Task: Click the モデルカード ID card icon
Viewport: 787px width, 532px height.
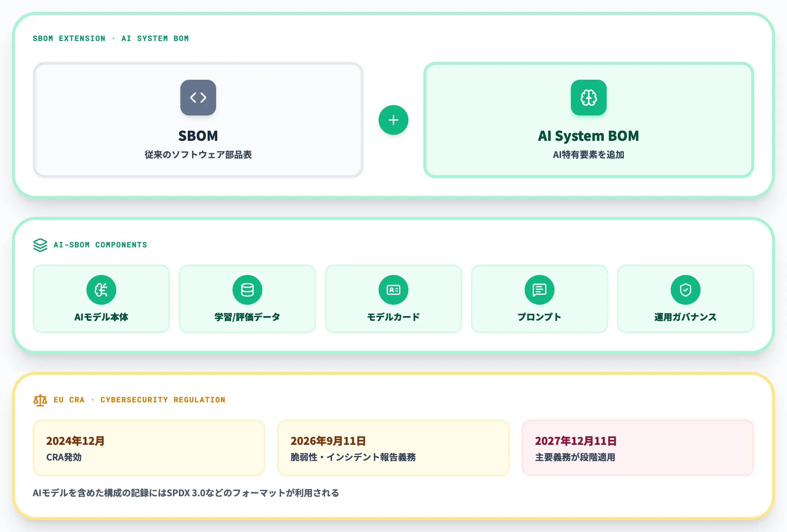Action: click(x=393, y=290)
